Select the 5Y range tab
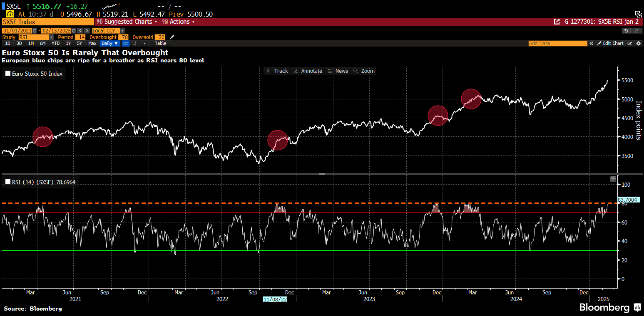 click(80, 43)
